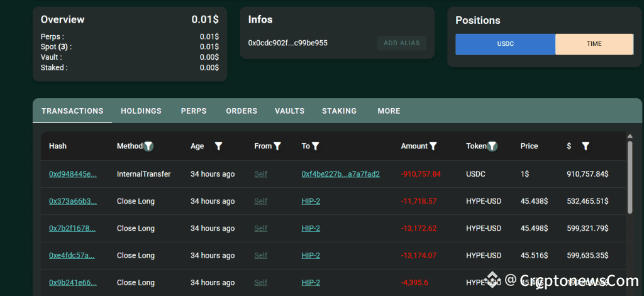Click HIP-2 link in 0x373a66b3 row

pyautogui.click(x=311, y=202)
